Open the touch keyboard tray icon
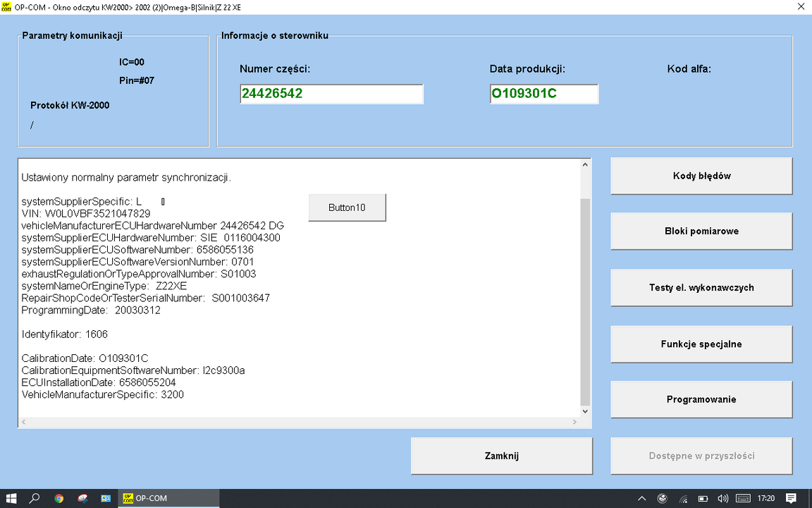Image resolution: width=812 pixels, height=508 pixels. click(x=742, y=498)
